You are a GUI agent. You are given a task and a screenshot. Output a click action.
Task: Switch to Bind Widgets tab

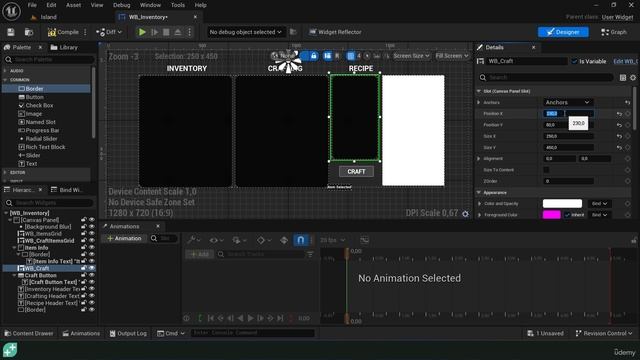[x=66, y=190]
